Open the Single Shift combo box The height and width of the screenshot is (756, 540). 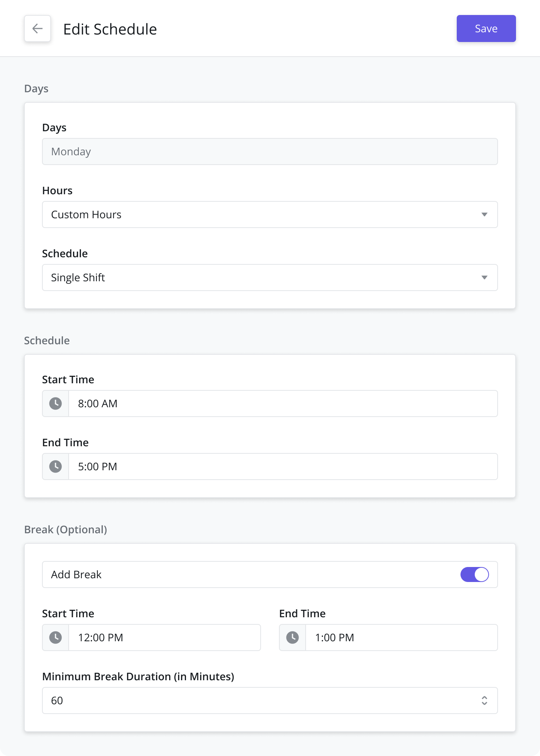tap(270, 277)
